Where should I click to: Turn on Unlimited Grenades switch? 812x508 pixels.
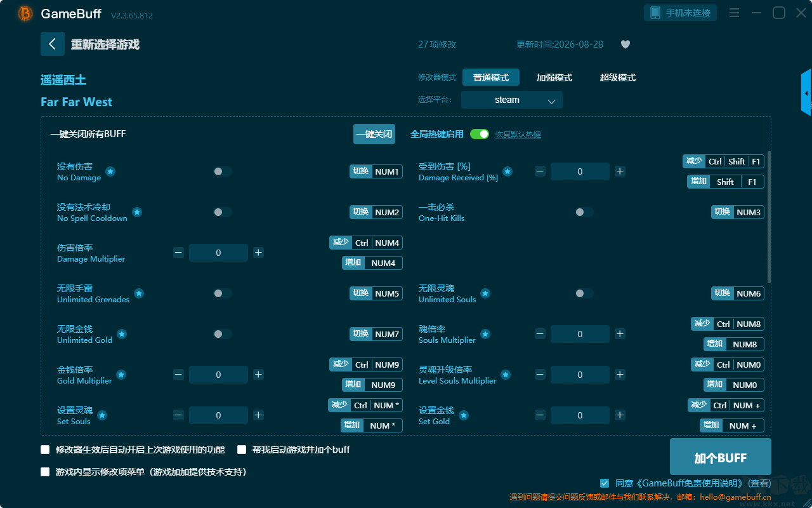point(223,293)
